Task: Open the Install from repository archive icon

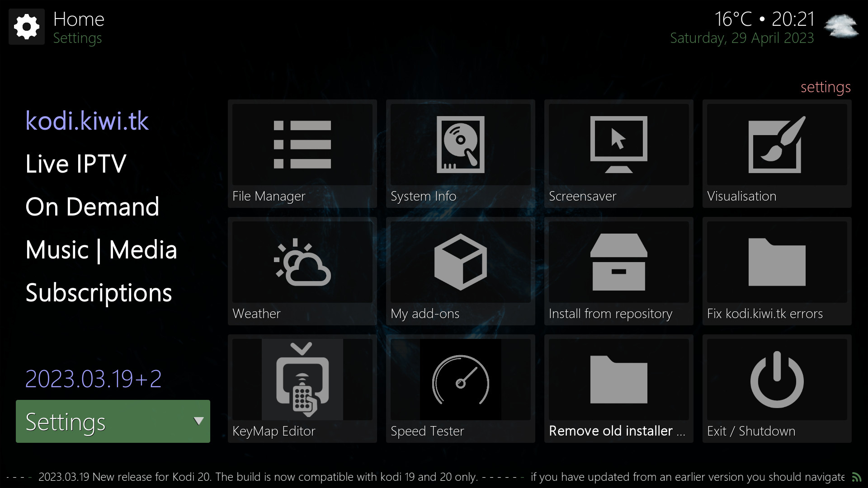Action: [x=618, y=262]
